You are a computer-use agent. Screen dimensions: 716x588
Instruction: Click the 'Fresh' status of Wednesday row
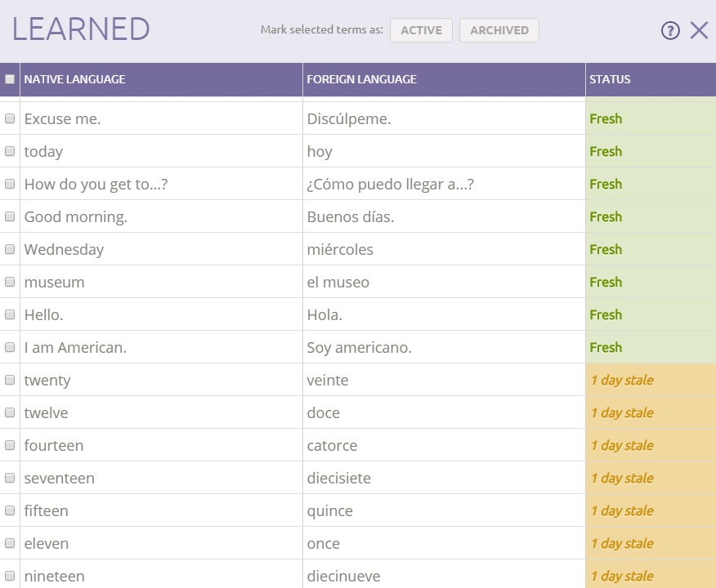(x=606, y=249)
